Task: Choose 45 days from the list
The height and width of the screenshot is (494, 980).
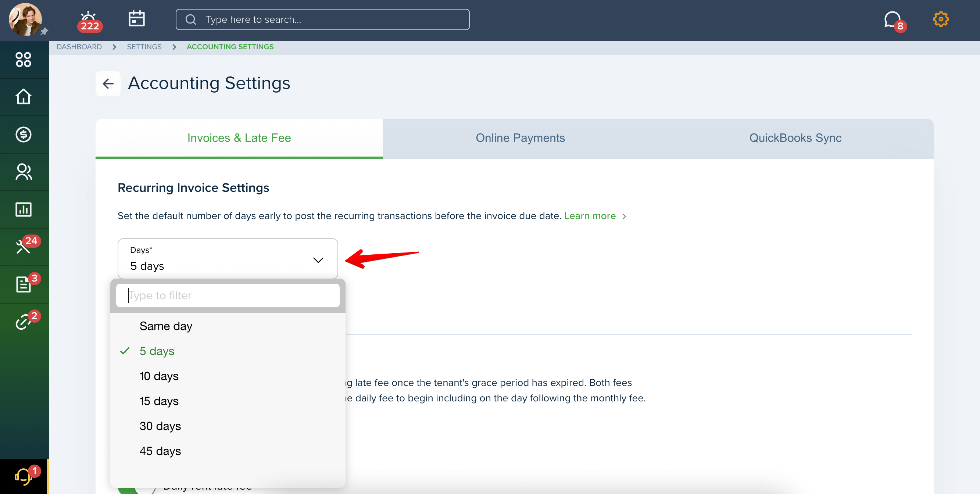Action: (228, 451)
